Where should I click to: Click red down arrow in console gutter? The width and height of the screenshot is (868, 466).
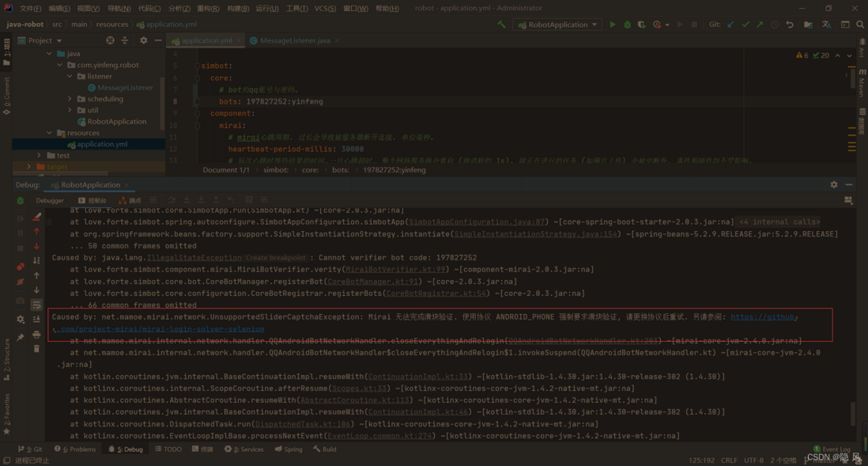pos(36,246)
